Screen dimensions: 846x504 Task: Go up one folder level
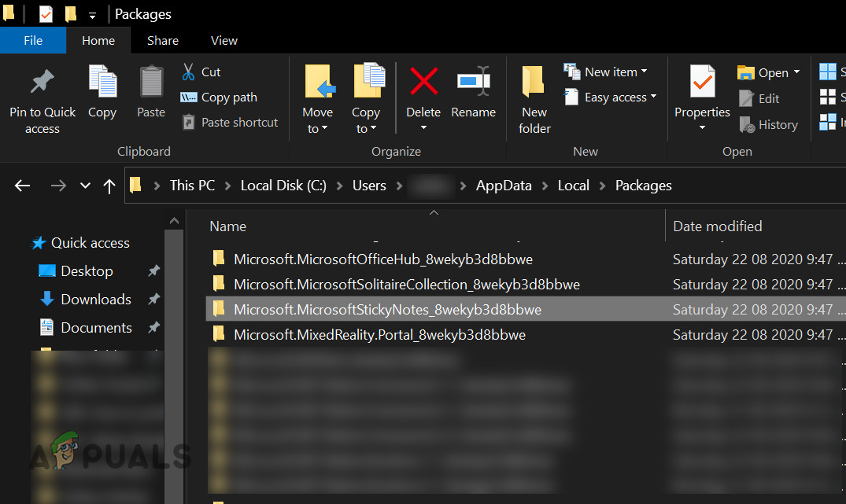pos(109,186)
